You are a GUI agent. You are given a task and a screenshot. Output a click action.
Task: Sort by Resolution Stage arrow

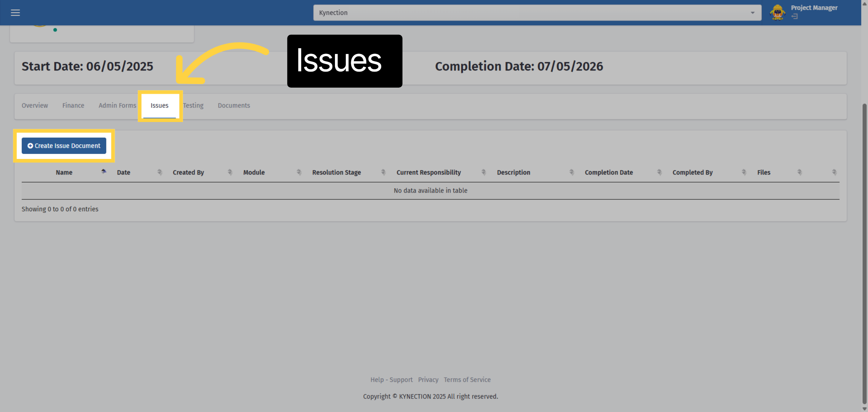click(383, 172)
